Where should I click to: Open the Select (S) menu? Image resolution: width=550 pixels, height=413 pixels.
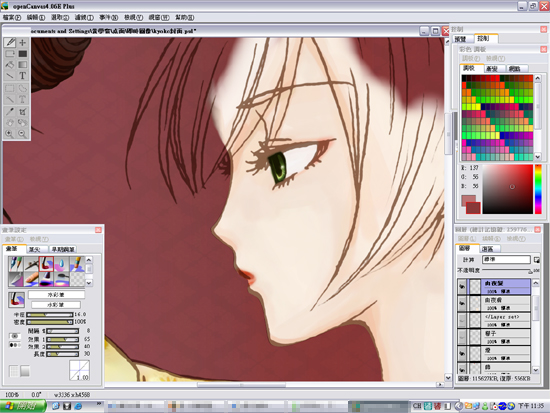click(x=60, y=17)
